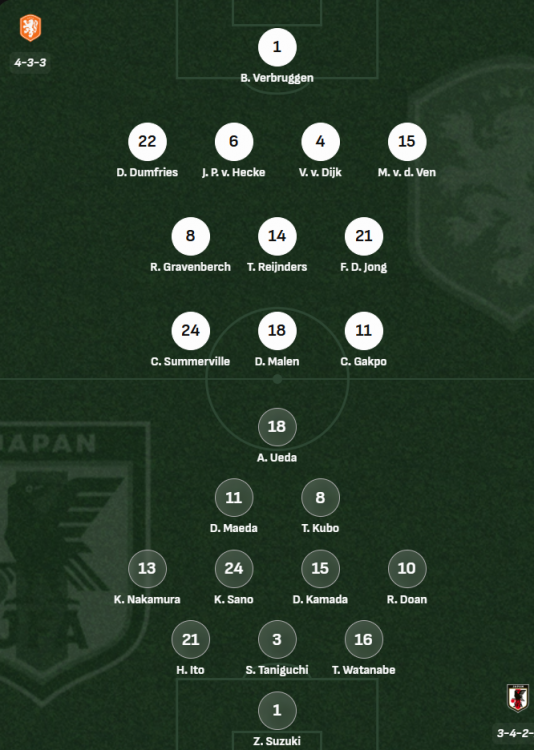Click the C. Summerville player name
This screenshot has width=534, height=750.
click(190, 362)
